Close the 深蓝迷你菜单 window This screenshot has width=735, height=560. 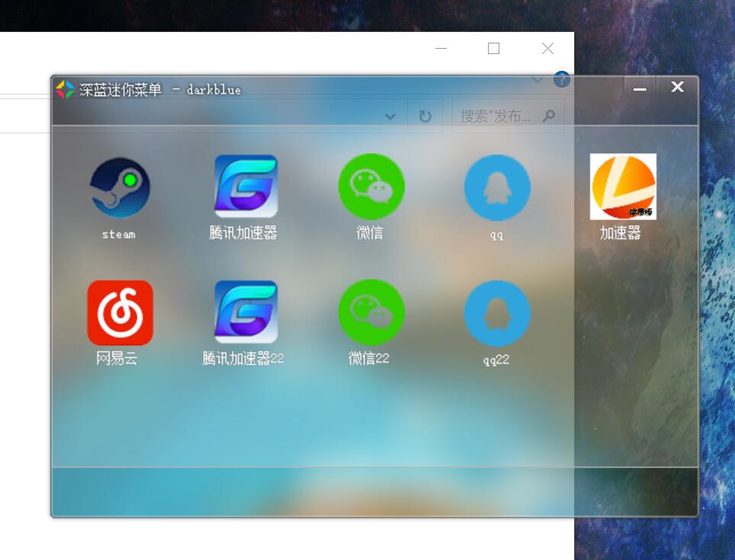coord(677,87)
